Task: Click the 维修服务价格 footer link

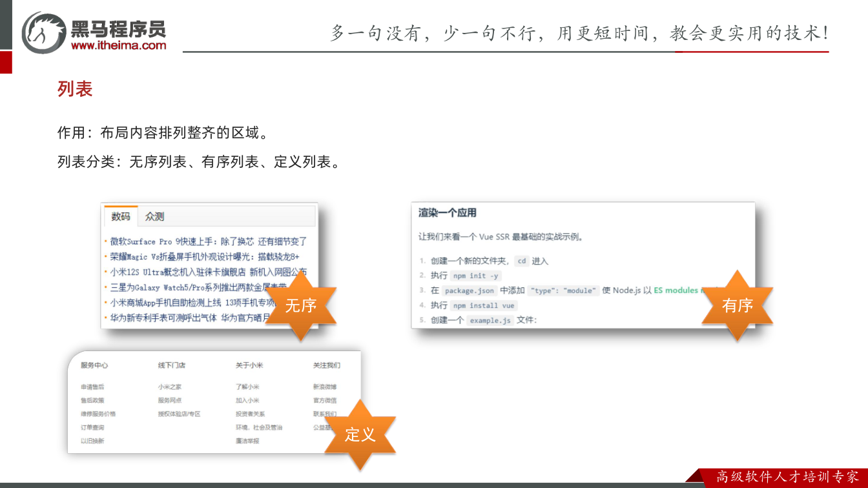Action: pos(98,414)
